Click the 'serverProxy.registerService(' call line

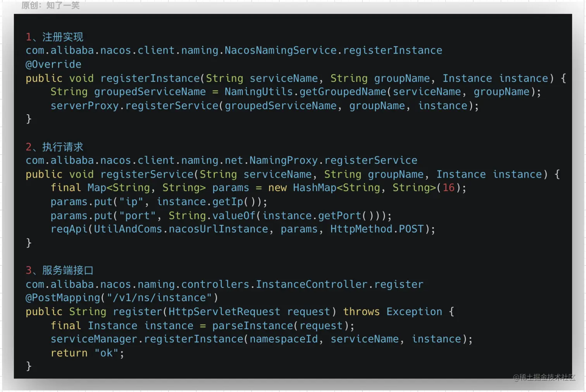(x=265, y=106)
